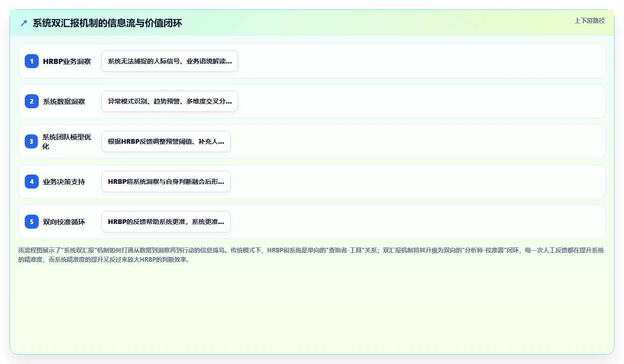This screenshot has height=364, width=624.
Task: Click the step 5 number badge
Action: coord(32,222)
